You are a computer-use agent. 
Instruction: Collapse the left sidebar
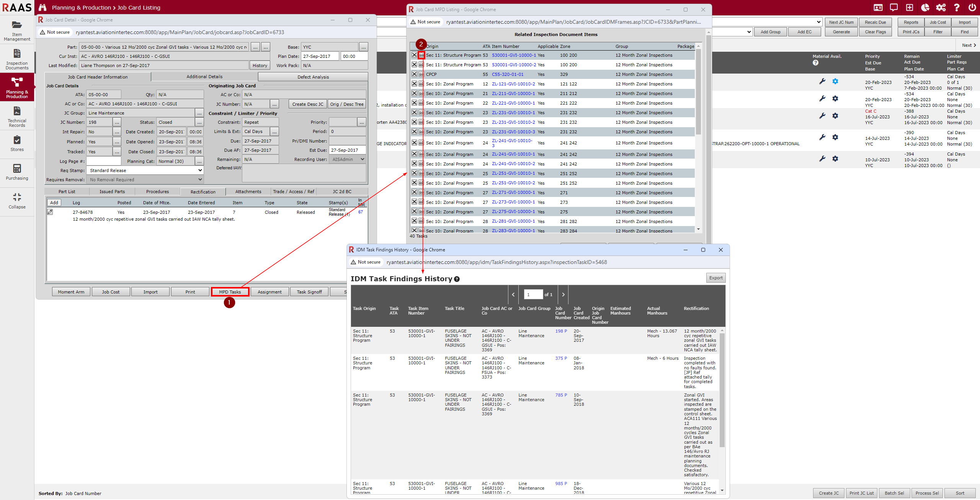coord(17,201)
